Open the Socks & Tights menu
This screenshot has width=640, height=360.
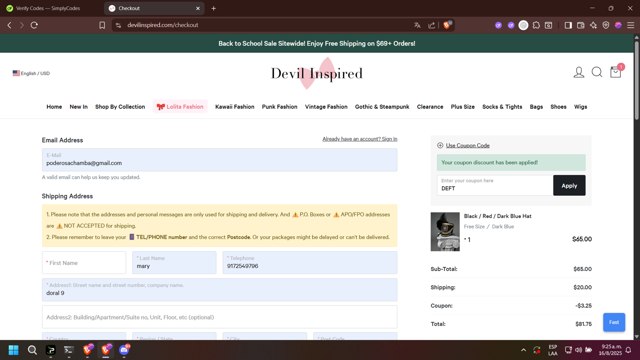502,107
